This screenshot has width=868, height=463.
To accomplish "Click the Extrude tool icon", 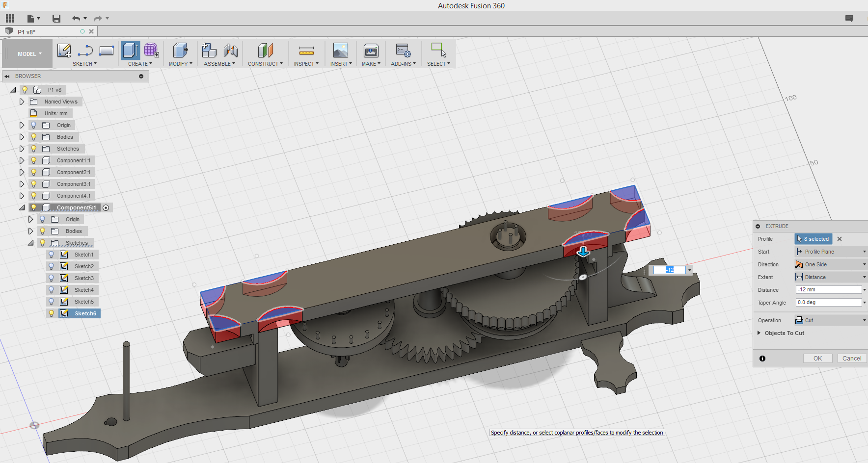I will point(131,50).
